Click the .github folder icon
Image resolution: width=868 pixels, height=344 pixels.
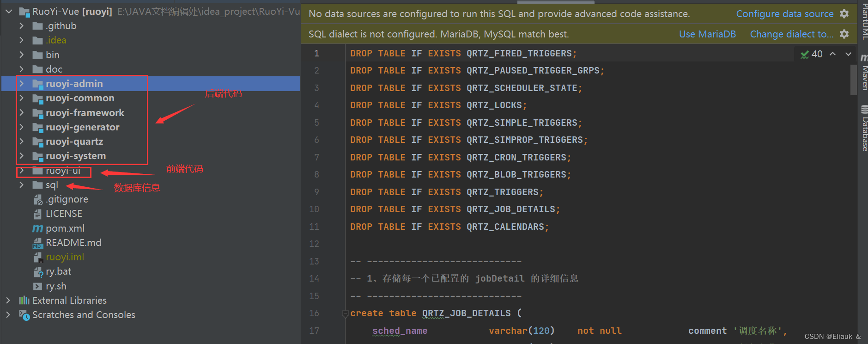[x=38, y=26]
